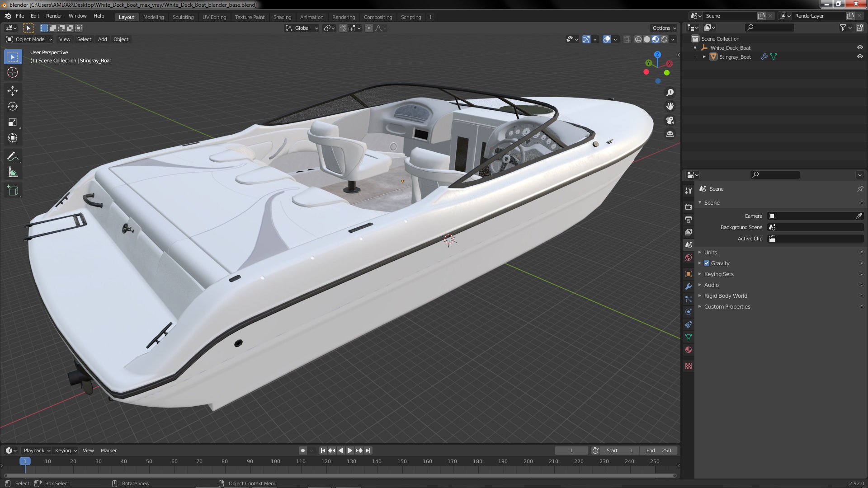The width and height of the screenshot is (868, 488).
Task: Toggle snapping magnet icon
Action: click(x=343, y=28)
